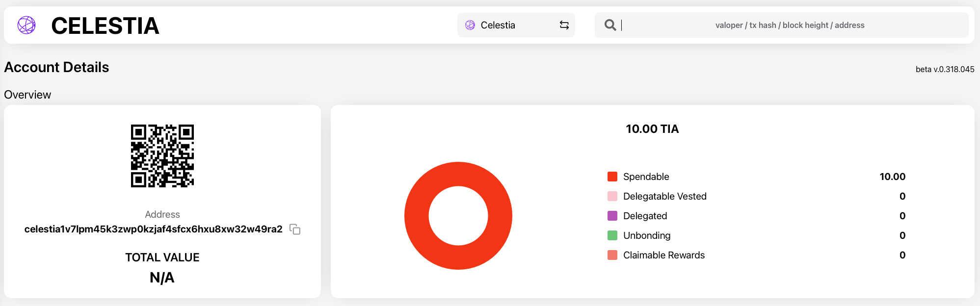Image resolution: width=980 pixels, height=306 pixels.
Task: Click the magnifying glass search icon
Action: (x=610, y=25)
